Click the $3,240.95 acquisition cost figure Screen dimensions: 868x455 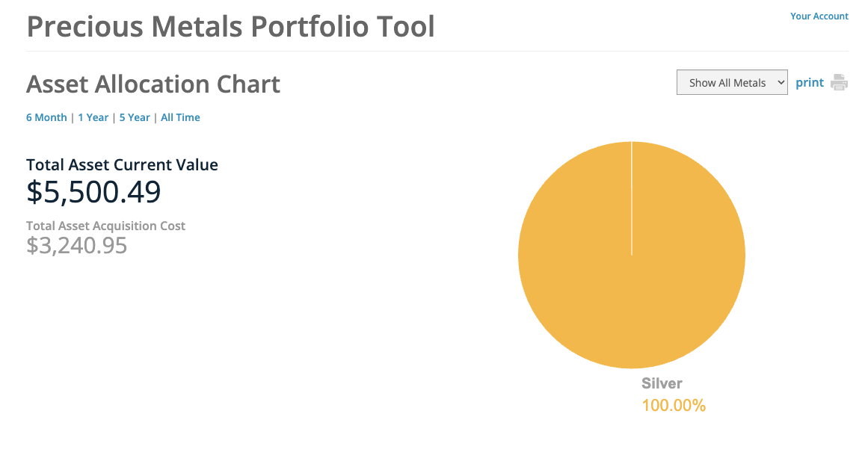tap(76, 245)
